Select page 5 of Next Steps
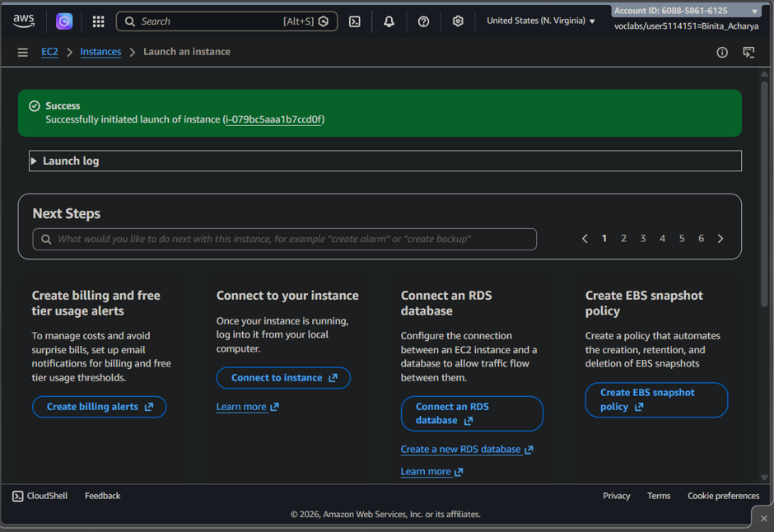This screenshot has width=774, height=532. [x=682, y=239]
